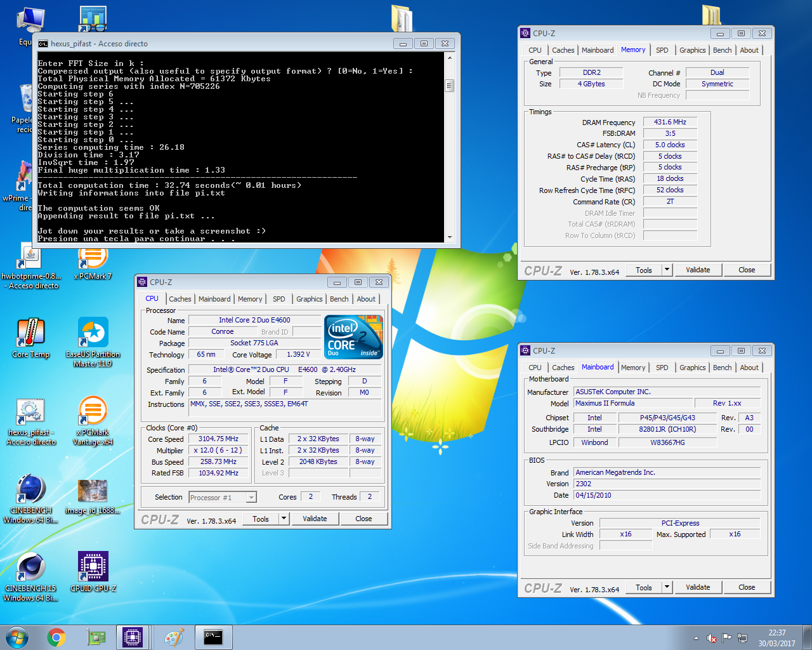Open the motherboard icon app in taskbar

pos(96,637)
